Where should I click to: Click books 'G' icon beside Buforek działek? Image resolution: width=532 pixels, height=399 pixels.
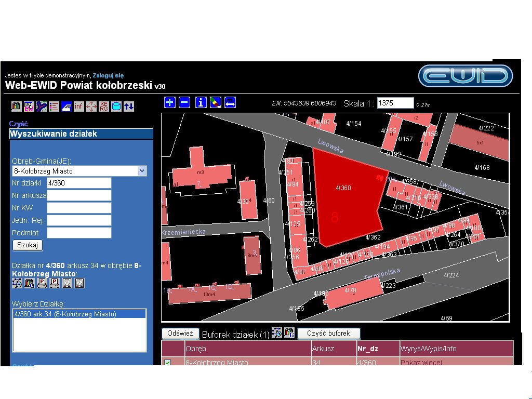point(289,333)
